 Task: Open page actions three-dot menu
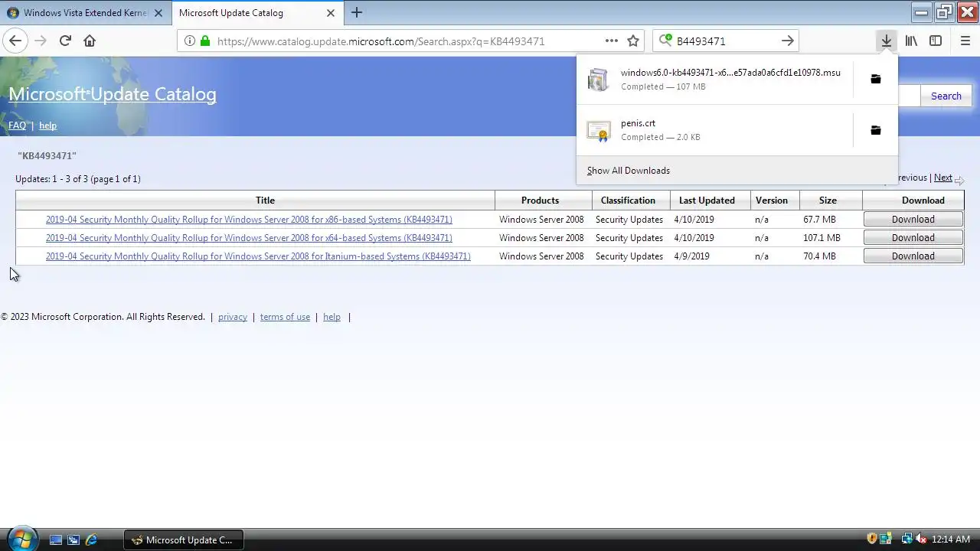(611, 41)
